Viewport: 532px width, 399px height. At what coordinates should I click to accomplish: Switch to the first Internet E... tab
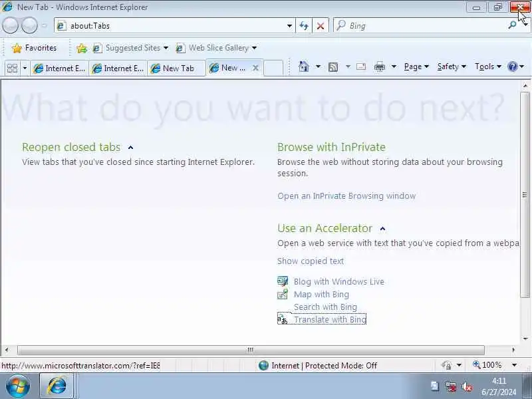coord(59,68)
